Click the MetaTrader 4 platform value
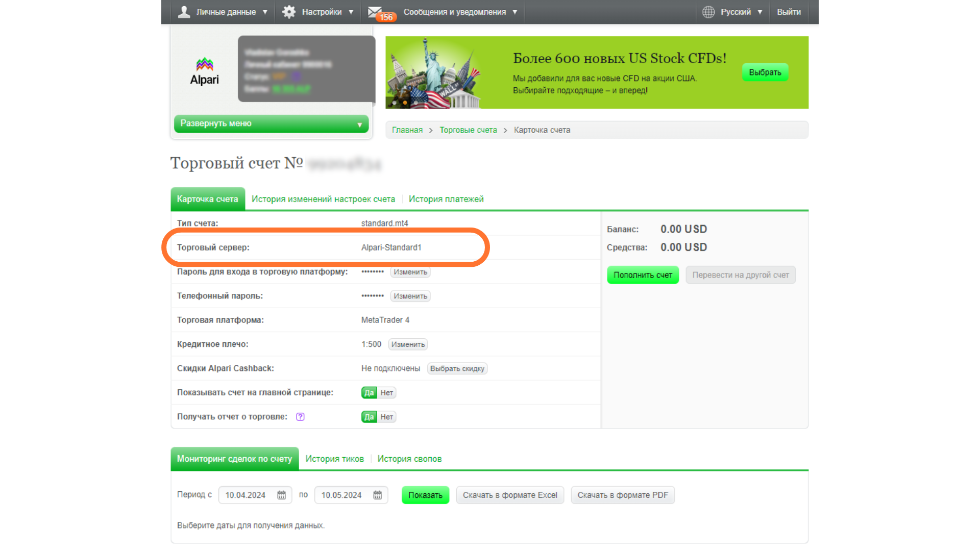 [385, 320]
